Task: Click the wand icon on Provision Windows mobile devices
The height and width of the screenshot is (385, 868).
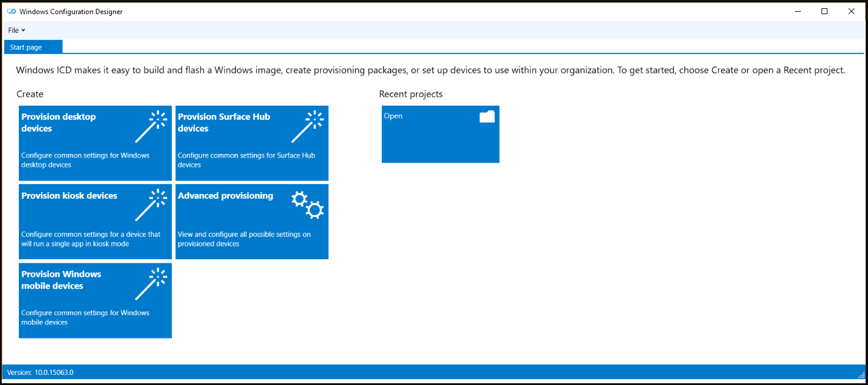Action: (x=151, y=284)
